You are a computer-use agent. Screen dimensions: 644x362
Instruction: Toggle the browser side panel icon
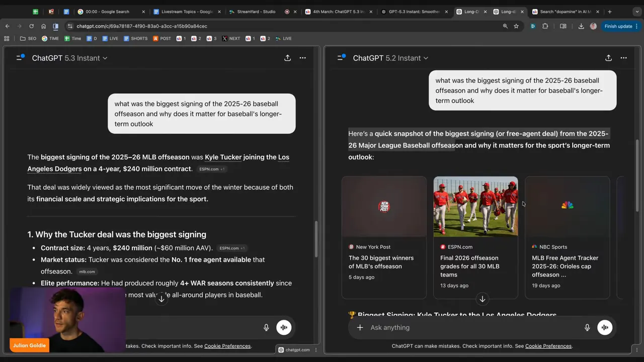pos(563,26)
